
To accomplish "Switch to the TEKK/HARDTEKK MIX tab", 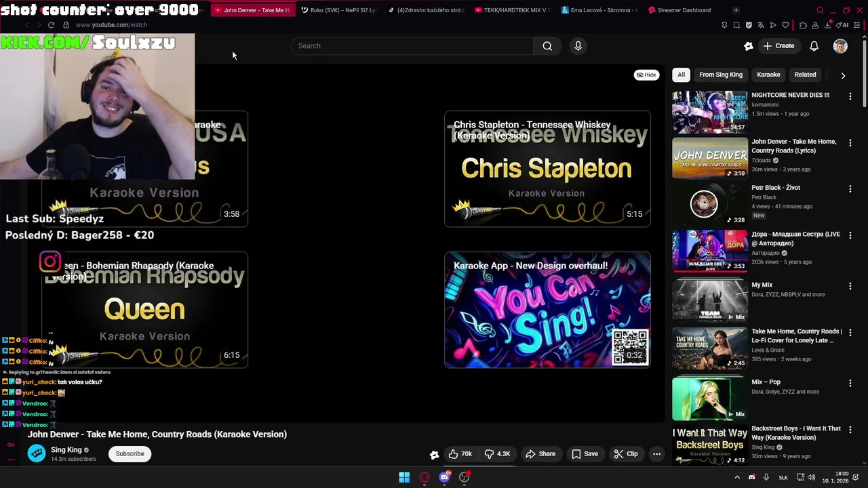I will coord(513,10).
